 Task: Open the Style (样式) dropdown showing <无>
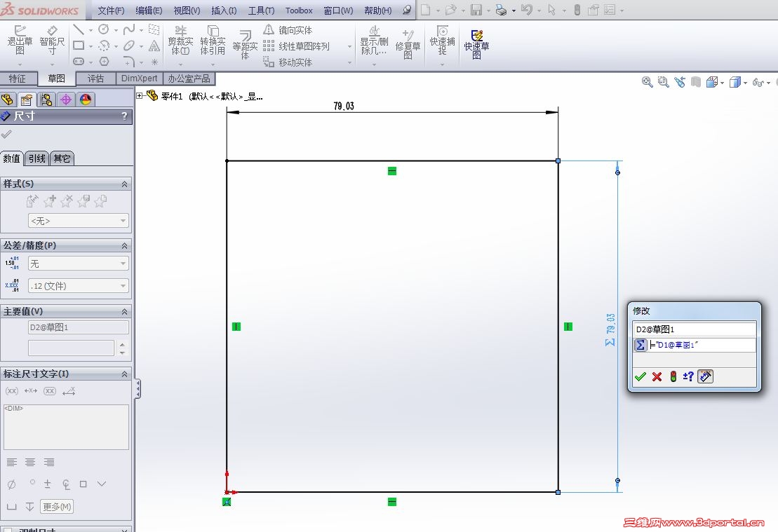click(79, 221)
